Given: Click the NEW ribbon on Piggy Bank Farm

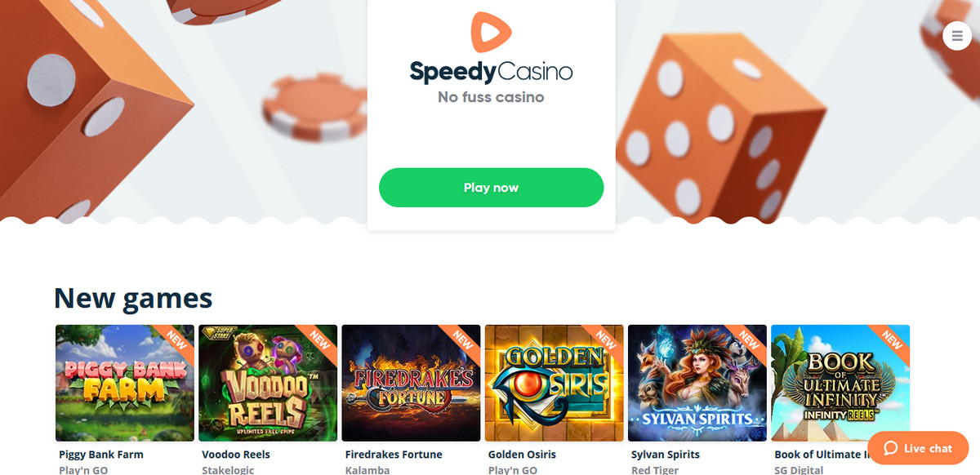Looking at the screenshot, I should (x=176, y=341).
